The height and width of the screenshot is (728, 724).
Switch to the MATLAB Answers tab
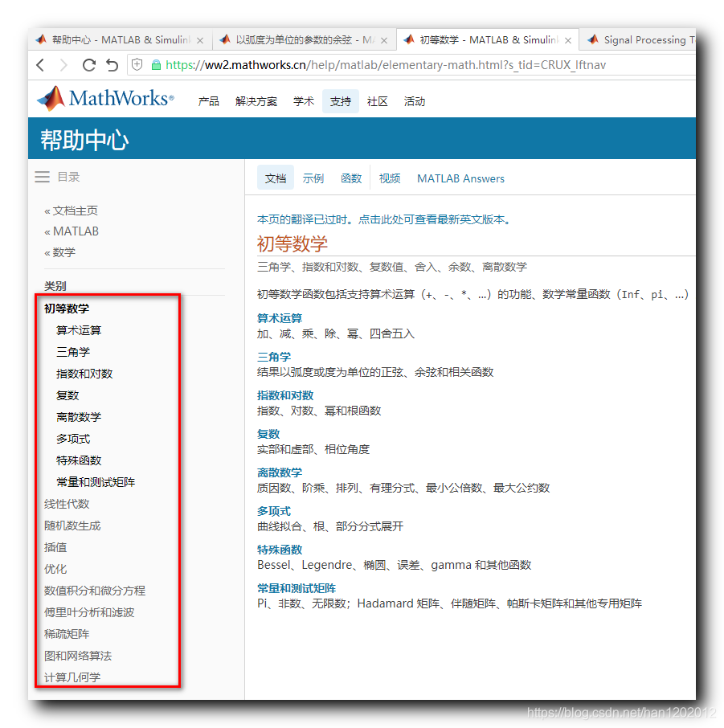(x=460, y=178)
